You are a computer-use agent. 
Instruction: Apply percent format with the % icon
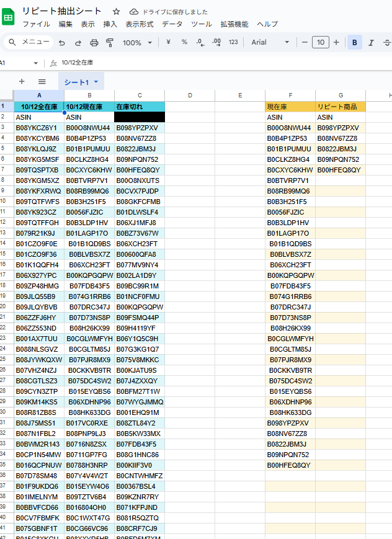(184, 42)
